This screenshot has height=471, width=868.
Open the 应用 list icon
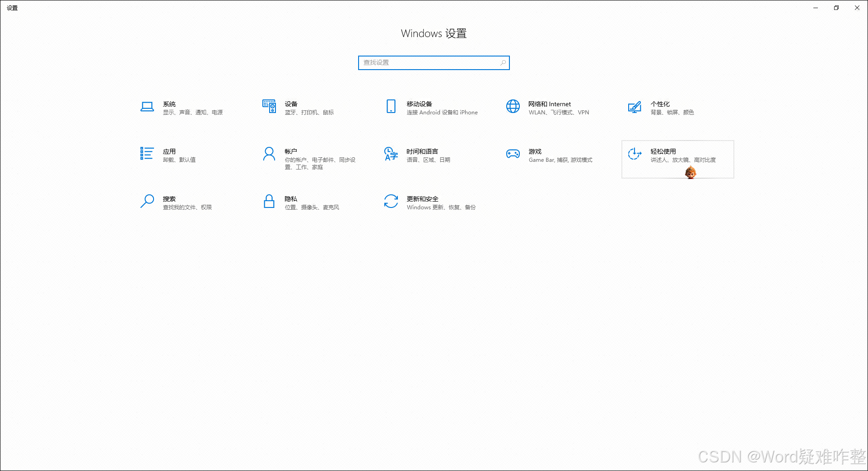(147, 153)
